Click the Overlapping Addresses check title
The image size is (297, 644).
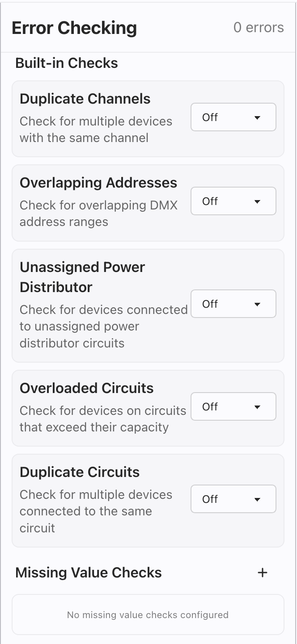(98, 183)
